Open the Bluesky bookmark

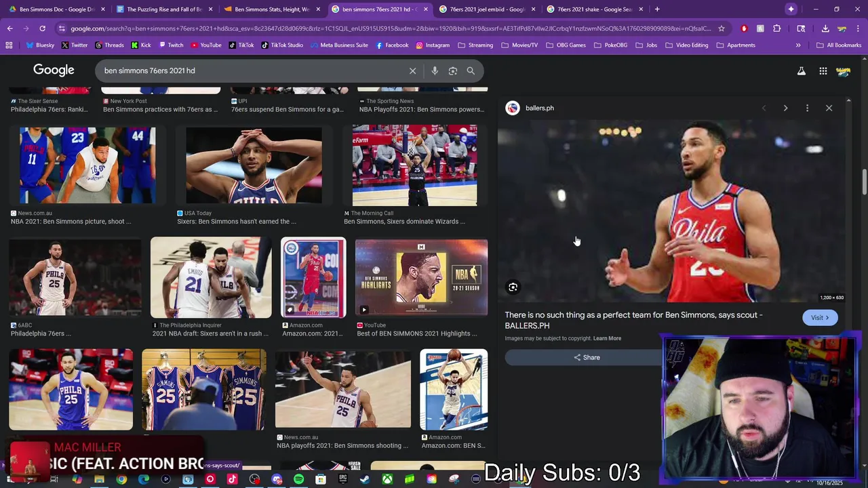[39, 45]
